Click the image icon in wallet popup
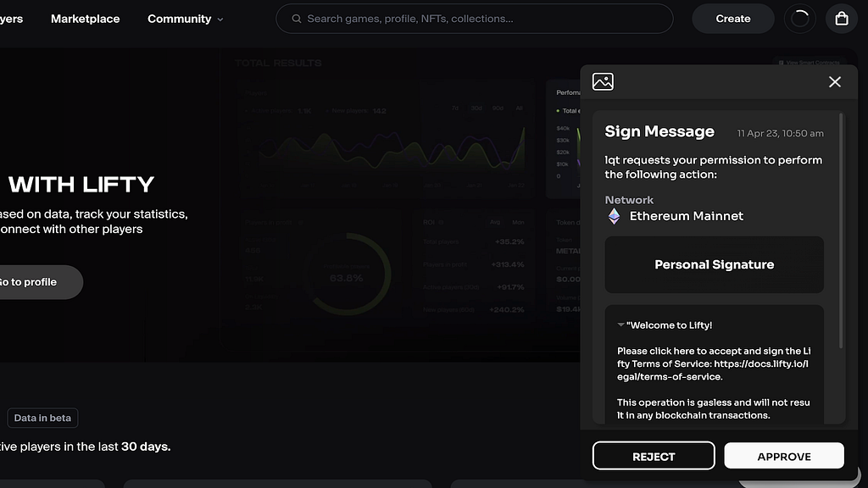This screenshot has height=488, width=868. click(x=603, y=82)
